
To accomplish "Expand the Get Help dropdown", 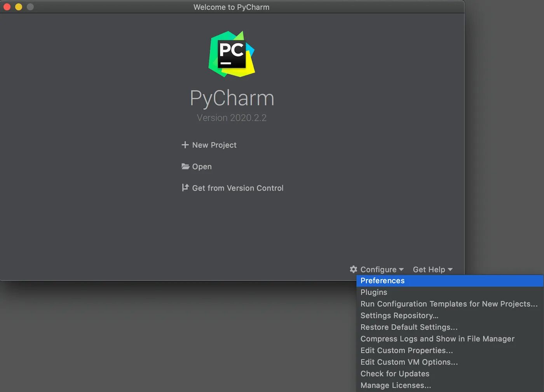I will 432,269.
